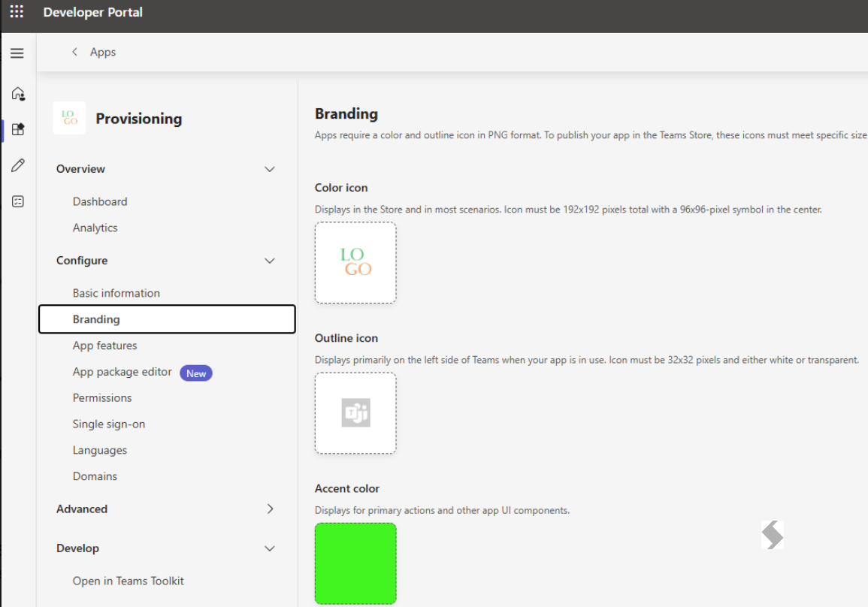This screenshot has width=868, height=607.
Task: Click the New badge on App package editor
Action: tap(196, 373)
